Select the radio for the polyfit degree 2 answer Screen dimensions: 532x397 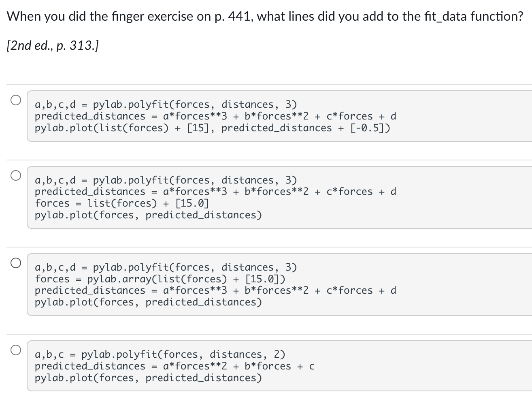click(16, 350)
